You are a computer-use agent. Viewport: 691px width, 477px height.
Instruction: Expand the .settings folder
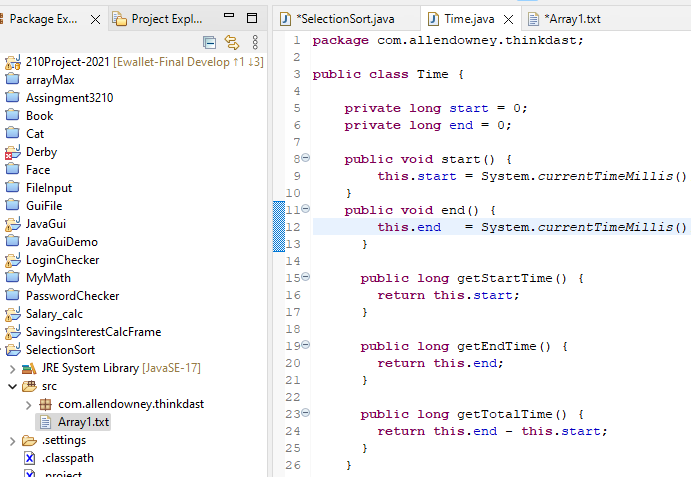pos(12,441)
